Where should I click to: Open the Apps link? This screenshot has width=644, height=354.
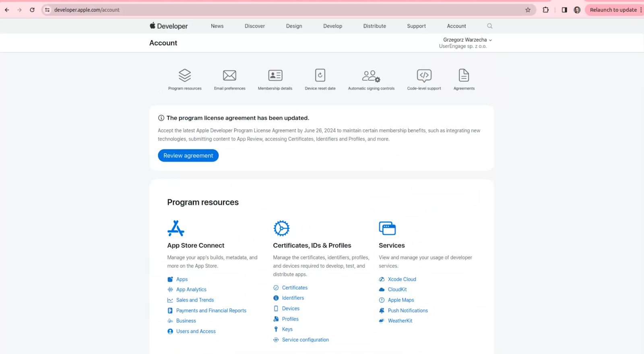pos(182,279)
